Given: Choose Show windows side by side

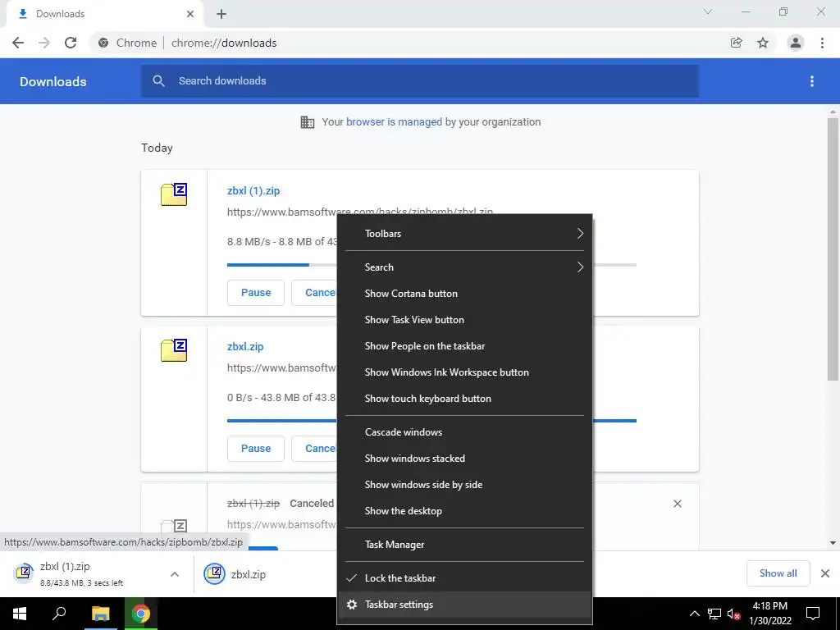Looking at the screenshot, I should coord(464,485).
